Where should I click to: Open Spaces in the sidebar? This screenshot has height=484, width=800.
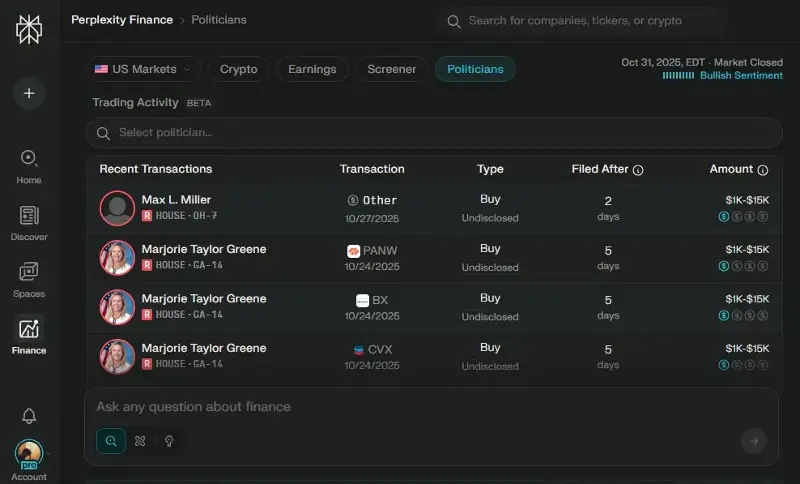pyautogui.click(x=29, y=280)
